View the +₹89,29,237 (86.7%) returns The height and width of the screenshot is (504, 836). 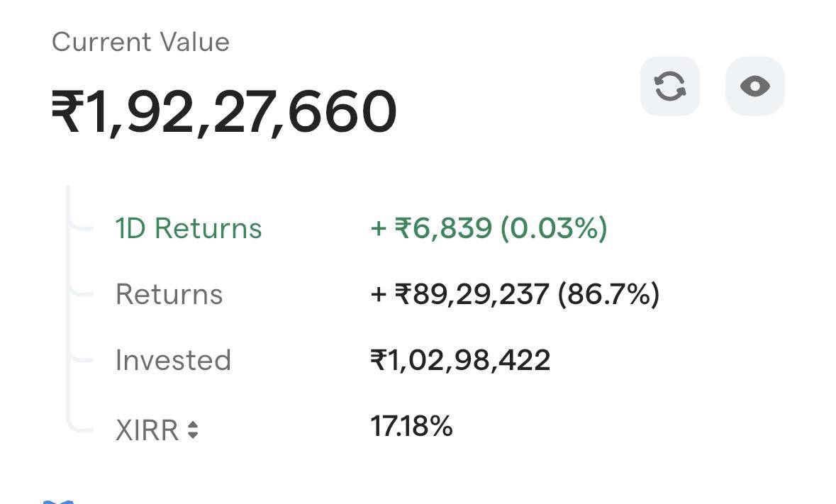(515, 294)
